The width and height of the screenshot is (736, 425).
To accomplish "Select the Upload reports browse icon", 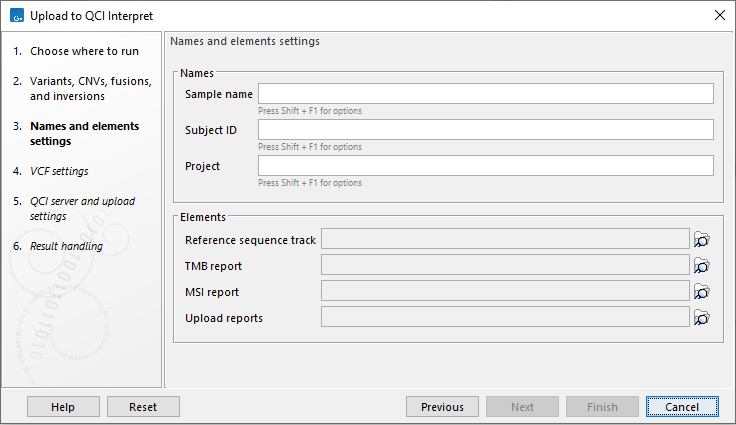I will (x=702, y=318).
